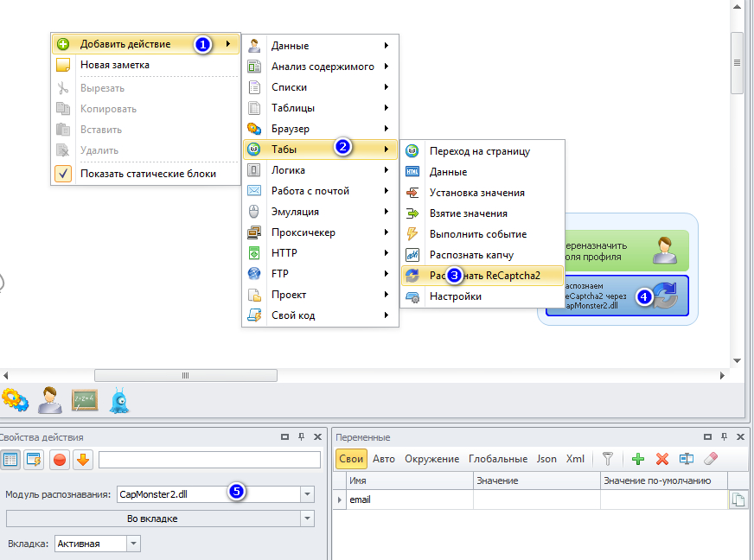Open Модуль распознавания dropdown
The image size is (754, 560).
[307, 494]
